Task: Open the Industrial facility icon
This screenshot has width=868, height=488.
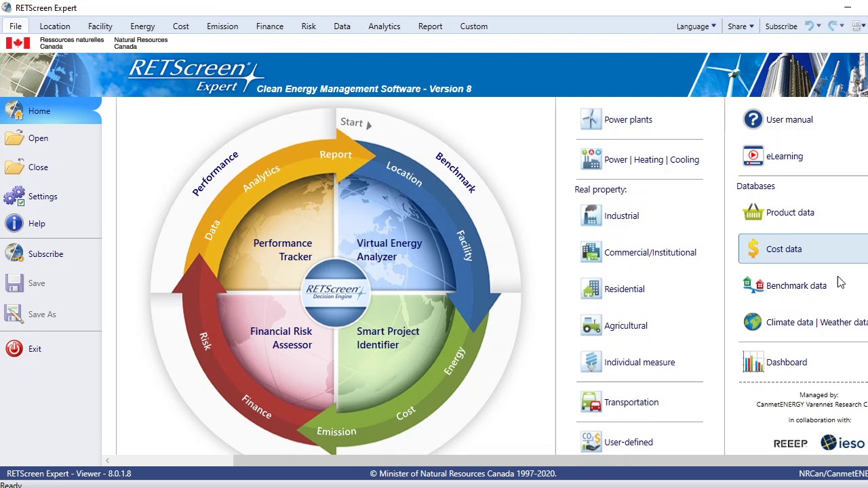Action: (x=591, y=216)
